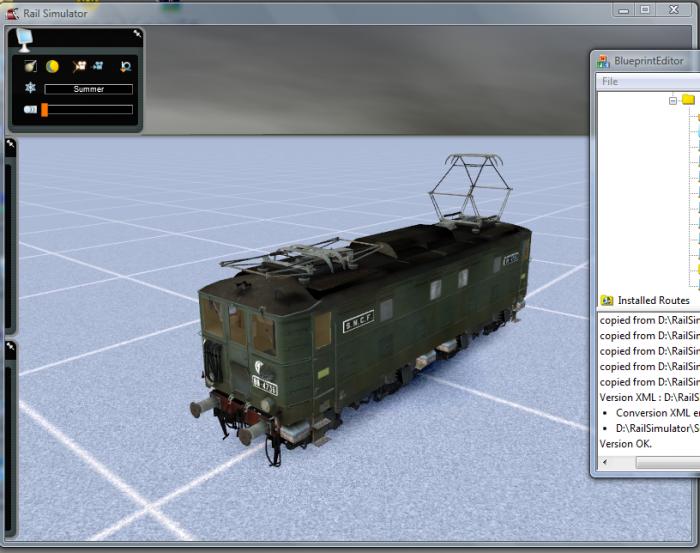
Task: Click the sun and moon time-of-day icon
Action: tap(52, 67)
